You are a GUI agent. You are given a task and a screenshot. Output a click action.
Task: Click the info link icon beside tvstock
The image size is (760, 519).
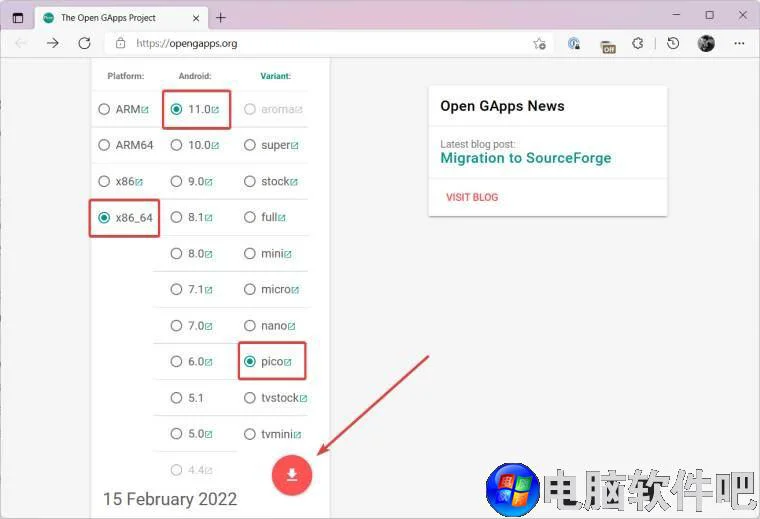point(303,399)
